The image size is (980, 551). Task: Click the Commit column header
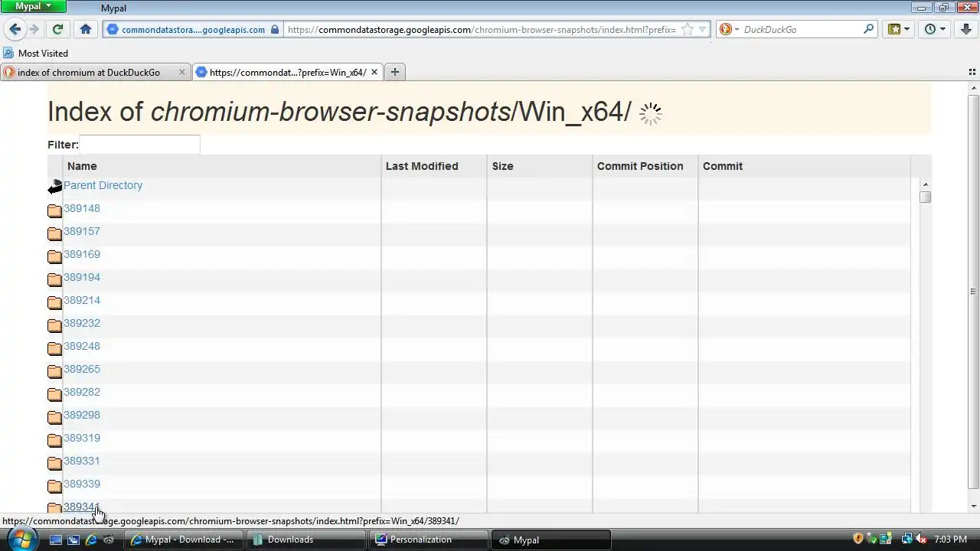(805, 166)
